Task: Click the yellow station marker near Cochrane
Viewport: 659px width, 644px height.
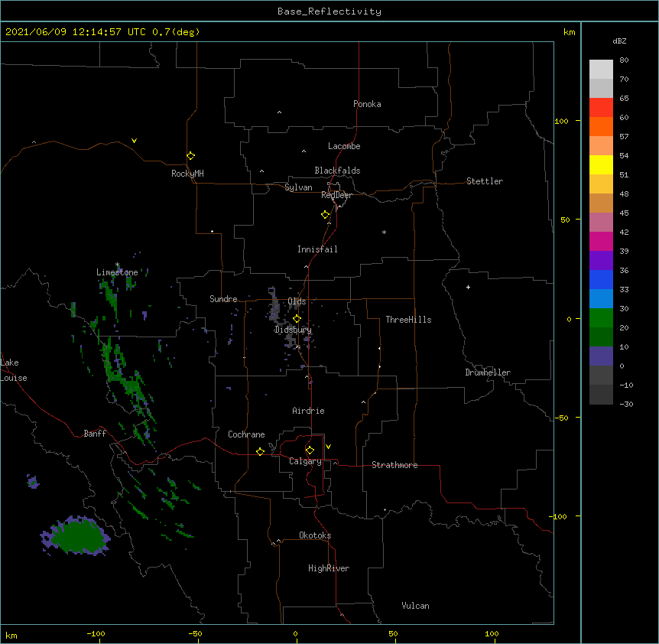Action: [260, 451]
